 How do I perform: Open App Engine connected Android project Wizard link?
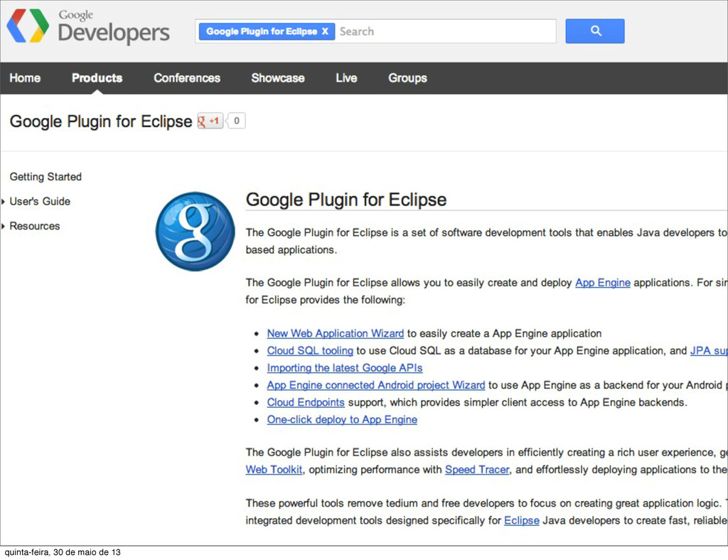coord(376,384)
